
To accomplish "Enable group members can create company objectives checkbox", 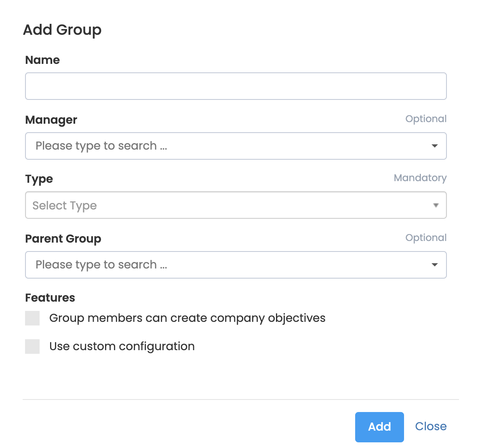I will [x=32, y=318].
